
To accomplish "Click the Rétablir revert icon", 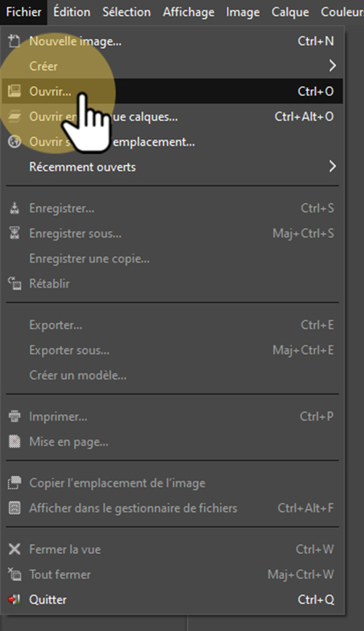I will pos(14,283).
